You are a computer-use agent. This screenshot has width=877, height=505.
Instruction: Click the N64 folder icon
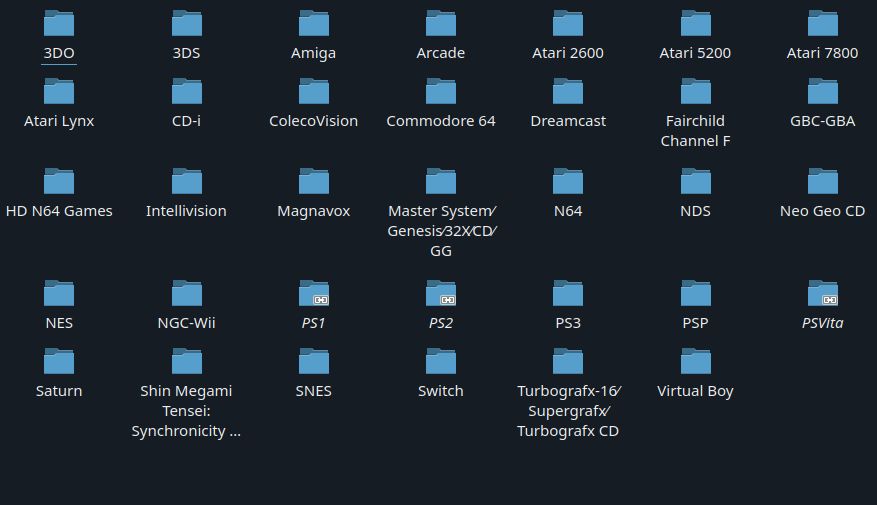[568, 182]
